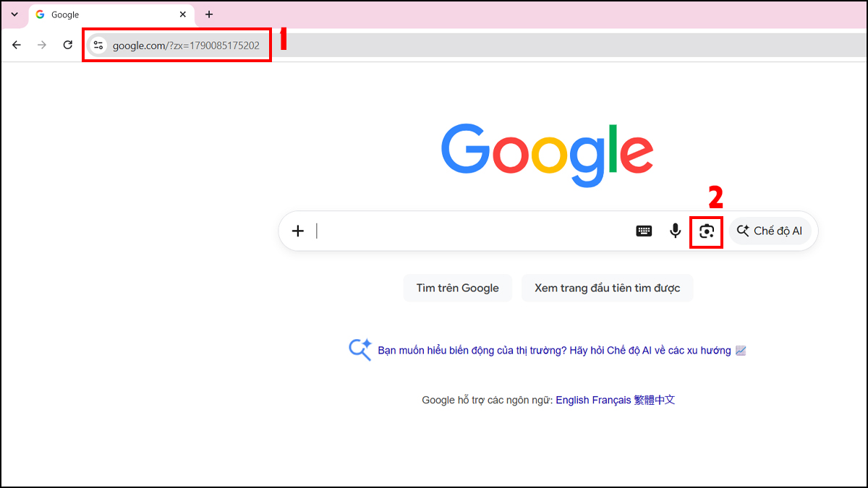
Task: Go forward with browser forward arrow
Action: [42, 45]
